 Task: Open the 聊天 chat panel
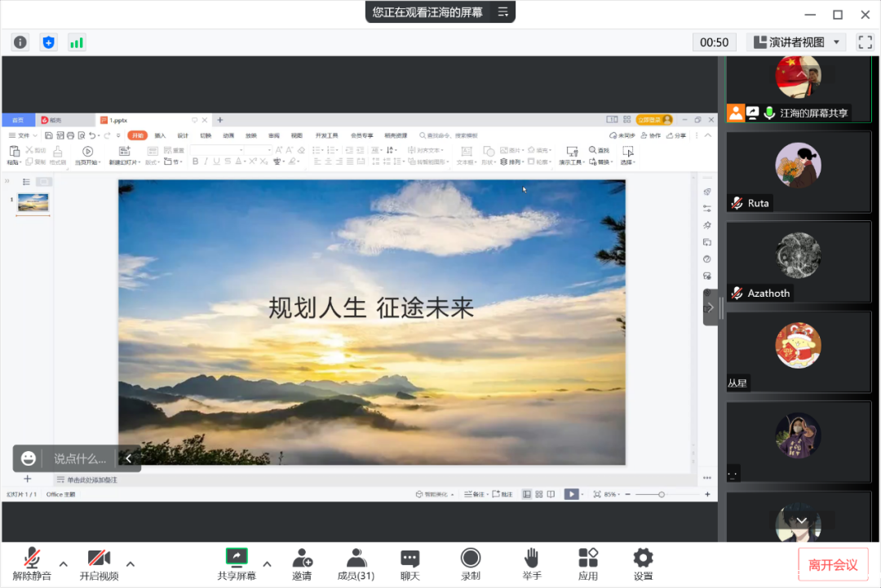(410, 564)
